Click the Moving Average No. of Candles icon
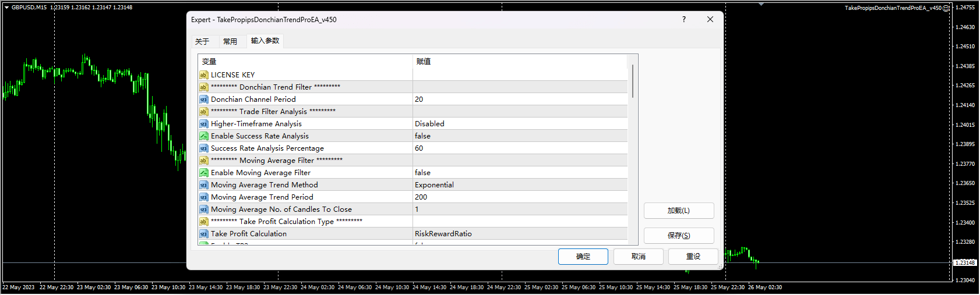The image size is (980, 295). 203,209
